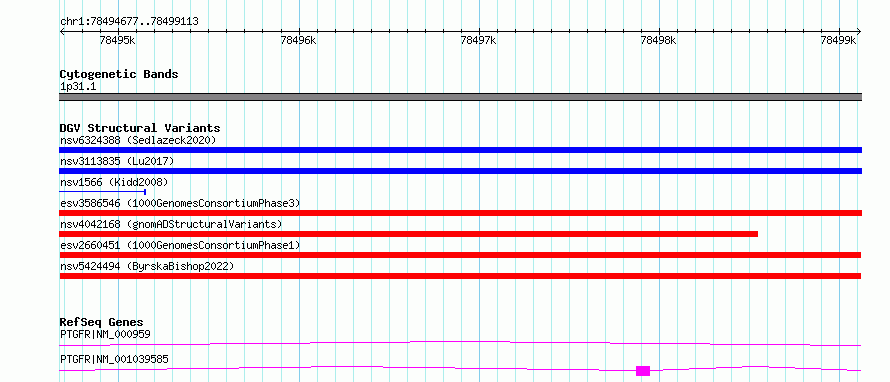Click the PTGFR|NM_000959 transcript label

point(105,334)
